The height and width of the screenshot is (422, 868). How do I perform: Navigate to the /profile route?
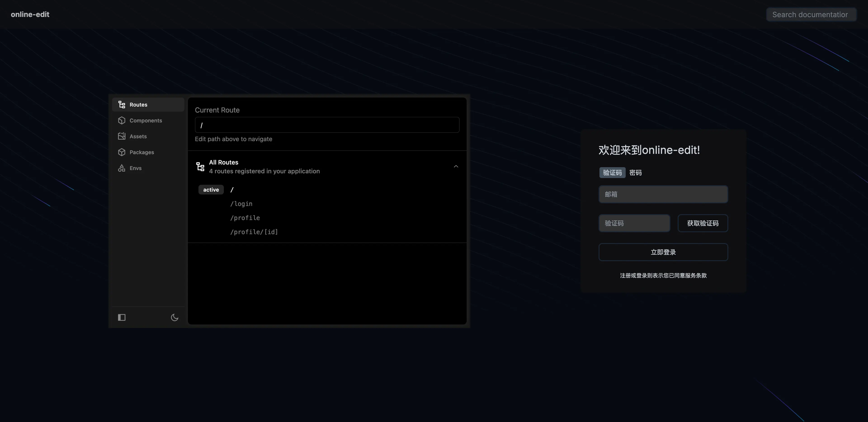click(245, 218)
